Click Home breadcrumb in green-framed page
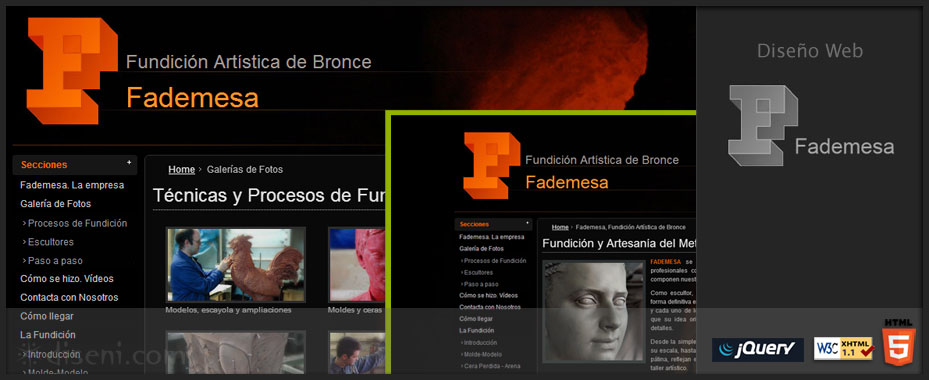The height and width of the screenshot is (380, 929). click(560, 227)
